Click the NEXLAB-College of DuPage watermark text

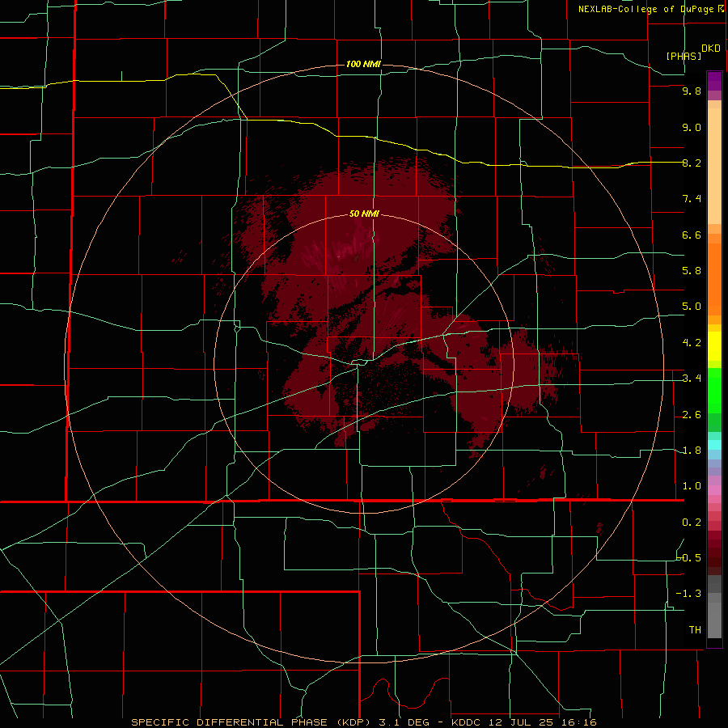click(x=645, y=9)
